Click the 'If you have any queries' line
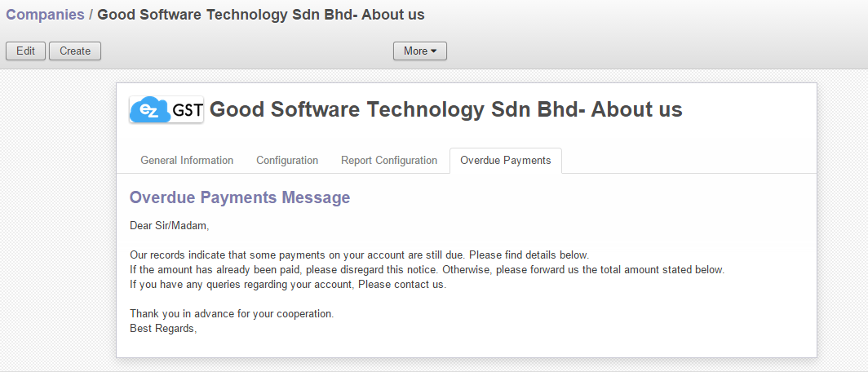This screenshot has height=372, width=868. [288, 285]
